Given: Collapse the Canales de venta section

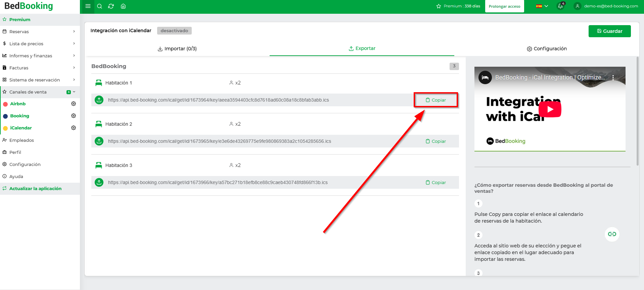Looking at the screenshot, I should pyautogui.click(x=40, y=92).
